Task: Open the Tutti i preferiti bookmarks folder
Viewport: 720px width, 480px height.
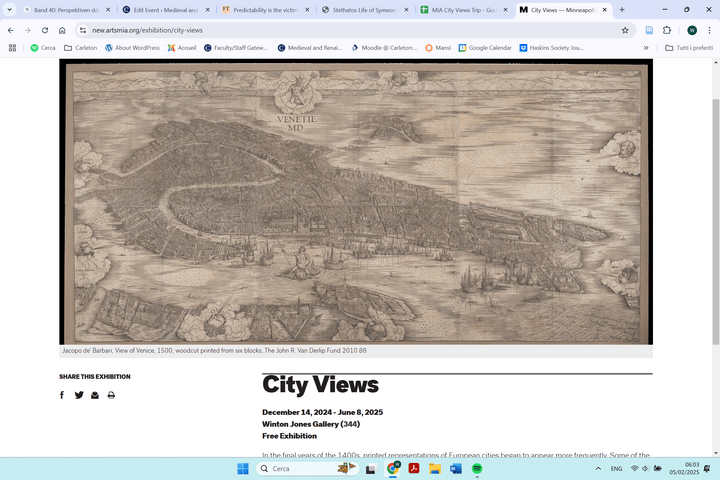Action: 689,48
